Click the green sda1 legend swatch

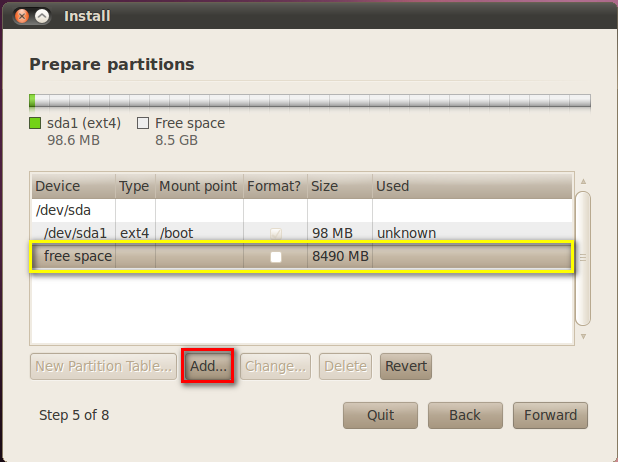pos(35,123)
